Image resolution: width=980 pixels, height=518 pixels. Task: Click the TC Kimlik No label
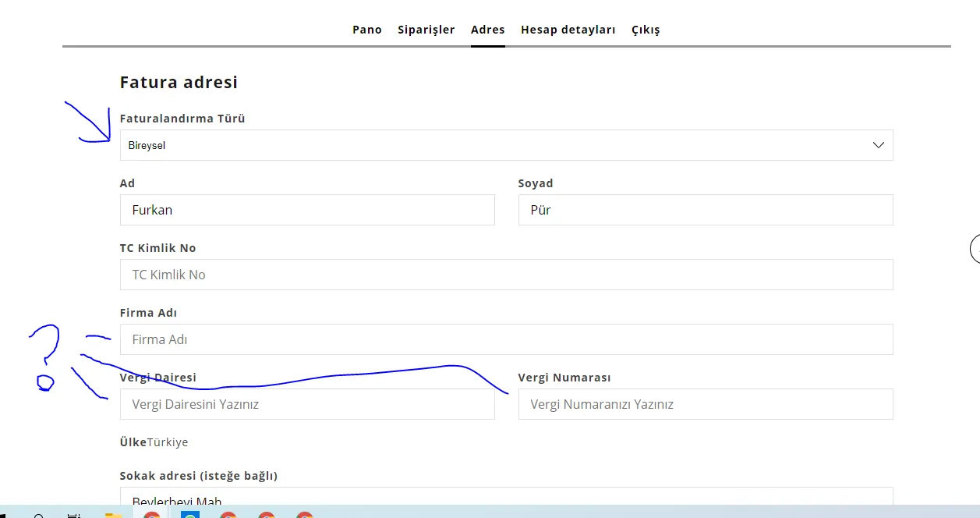[x=157, y=248]
